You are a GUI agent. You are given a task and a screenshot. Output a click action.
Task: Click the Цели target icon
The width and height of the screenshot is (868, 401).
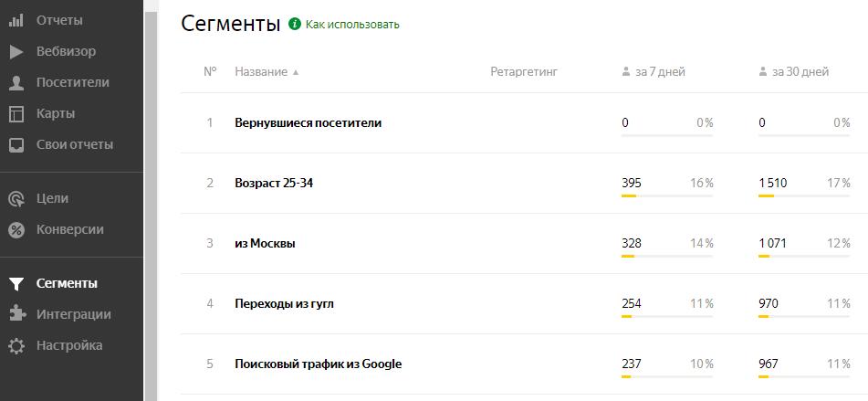pyautogui.click(x=16, y=199)
